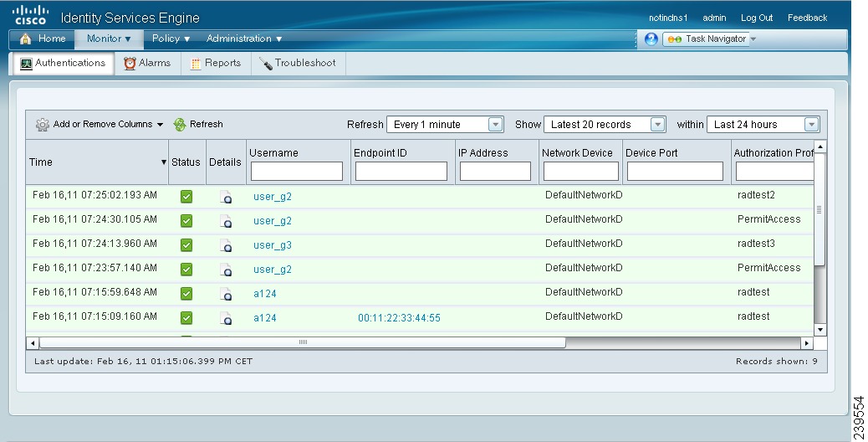Click green status check for 07:15:59.648 row

point(186,294)
